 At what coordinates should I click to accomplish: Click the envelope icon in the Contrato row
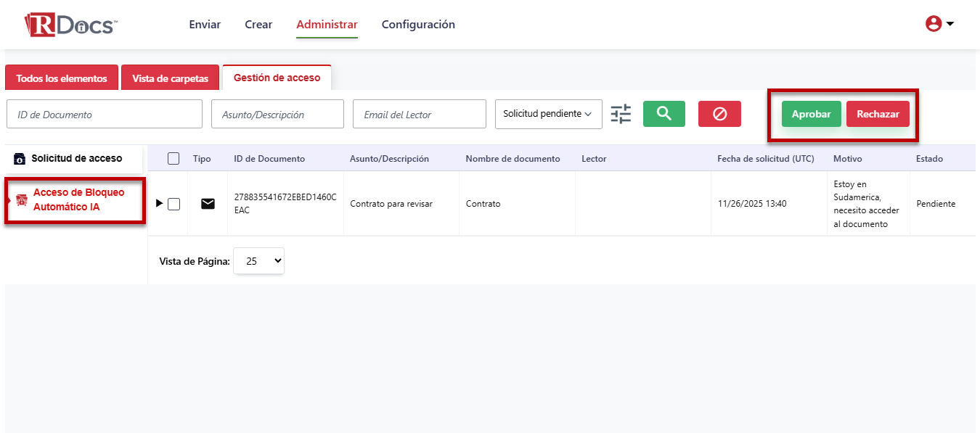(x=208, y=204)
